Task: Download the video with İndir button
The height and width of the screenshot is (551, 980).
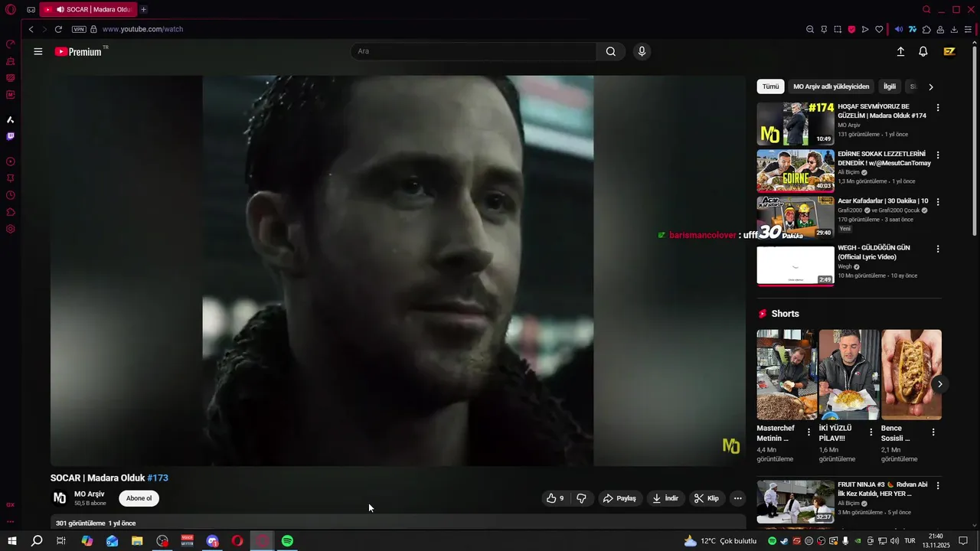Action: point(665,498)
